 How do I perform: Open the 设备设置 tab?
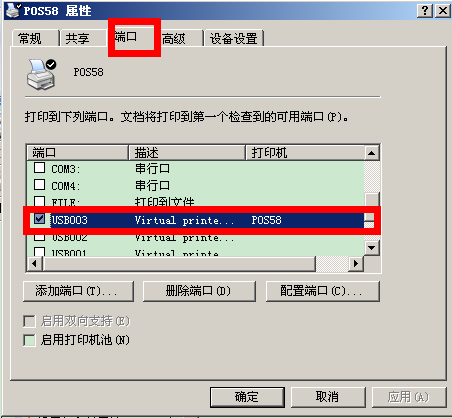coord(234,38)
